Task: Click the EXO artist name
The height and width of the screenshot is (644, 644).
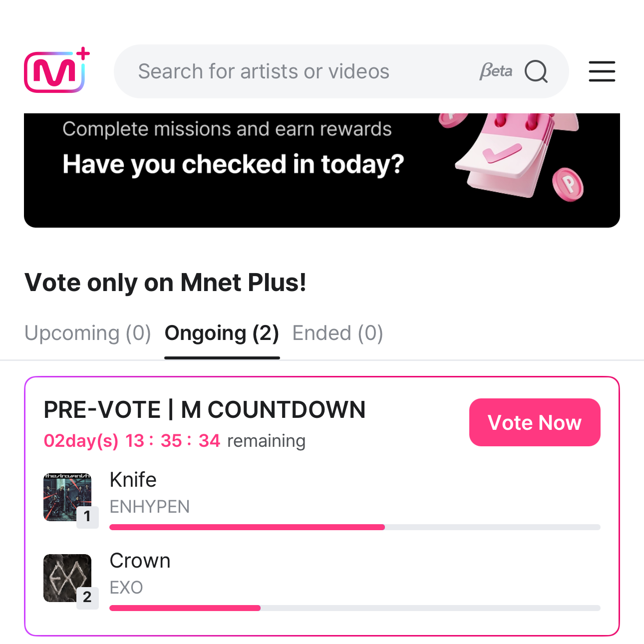Action: coord(126,588)
